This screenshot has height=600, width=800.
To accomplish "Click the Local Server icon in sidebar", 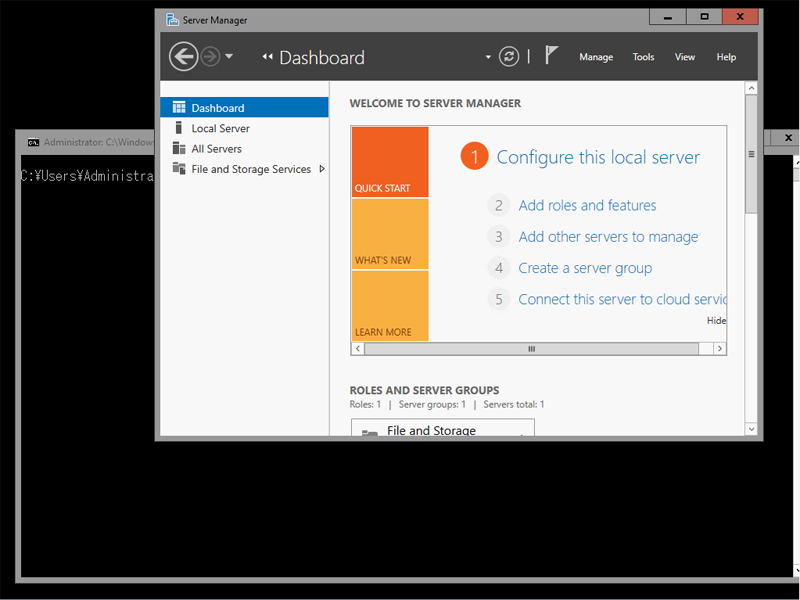I will click(x=179, y=128).
